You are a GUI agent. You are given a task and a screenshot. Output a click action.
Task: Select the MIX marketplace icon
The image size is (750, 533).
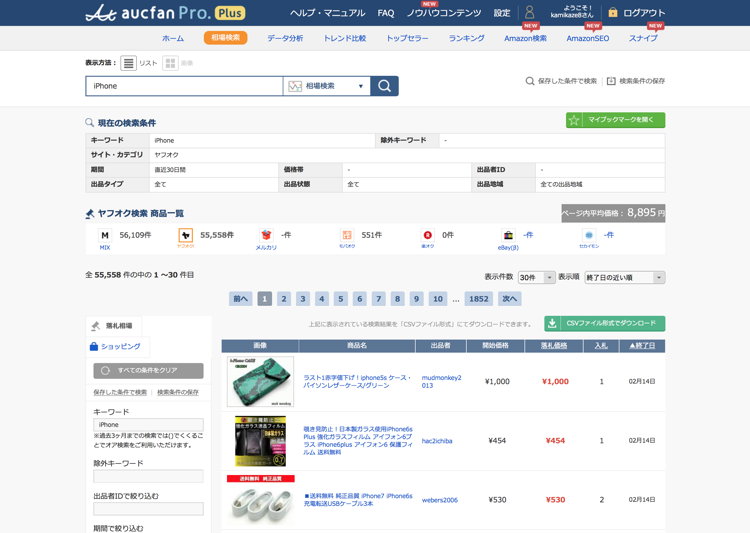(105, 236)
